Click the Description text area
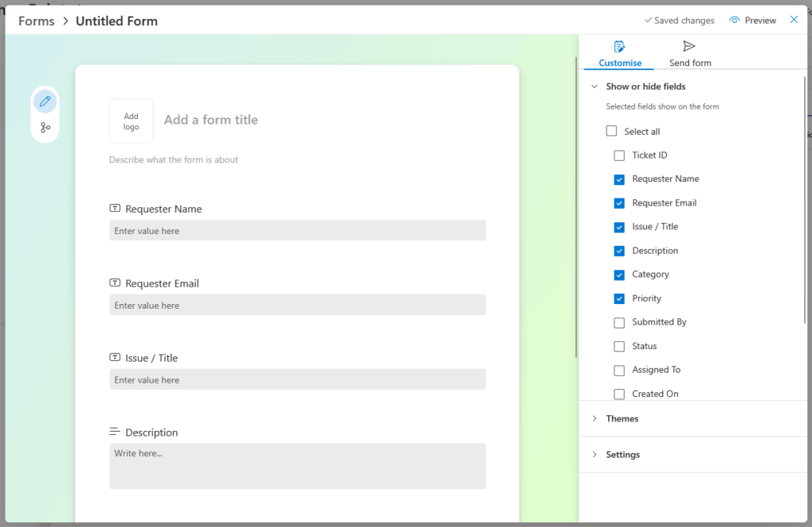 coord(297,466)
